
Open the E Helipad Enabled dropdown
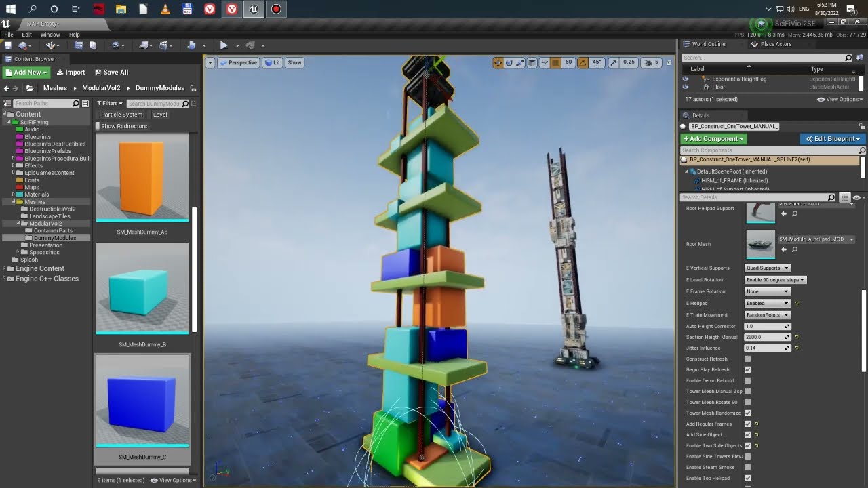point(768,303)
